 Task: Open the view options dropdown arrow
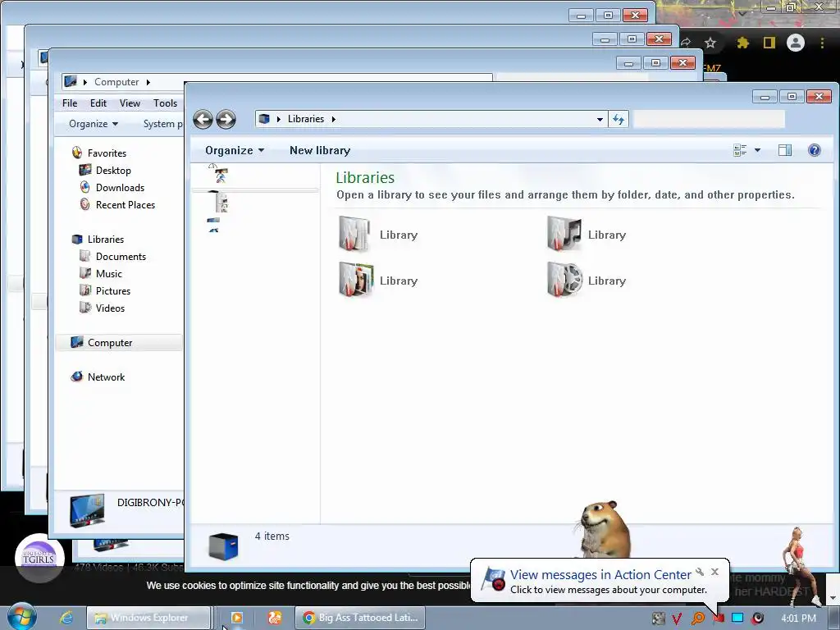coord(757,151)
